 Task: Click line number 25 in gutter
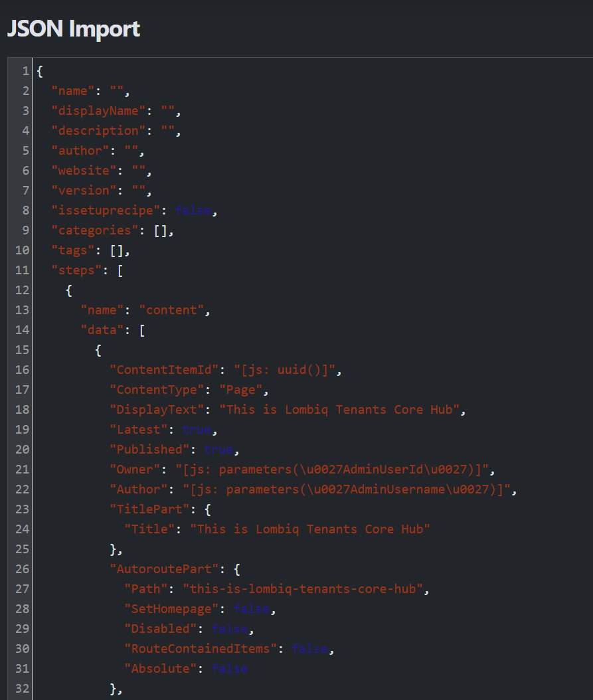point(22,549)
